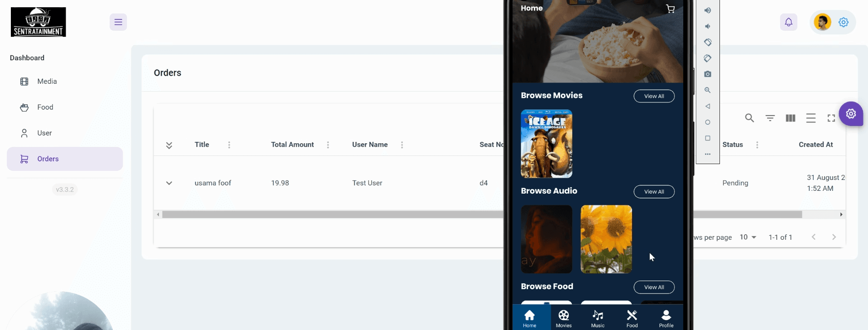Click emulator overview square button
The image size is (868, 330).
[708, 138]
